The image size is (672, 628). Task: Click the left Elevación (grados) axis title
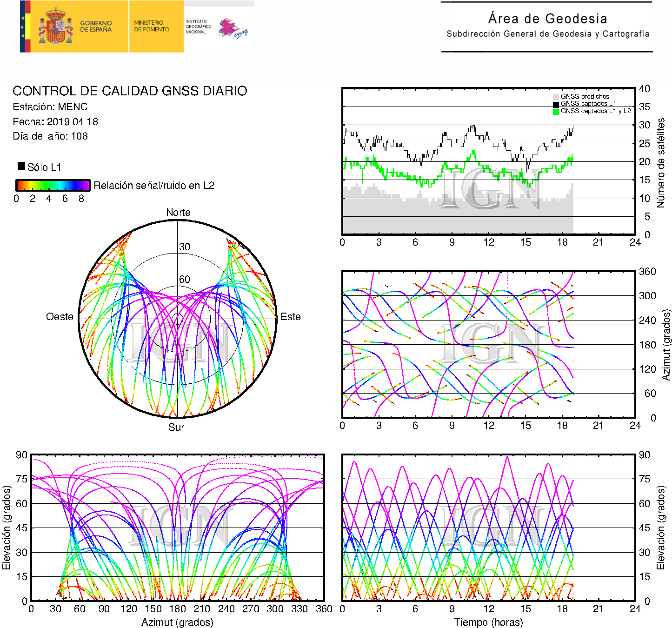(7, 528)
